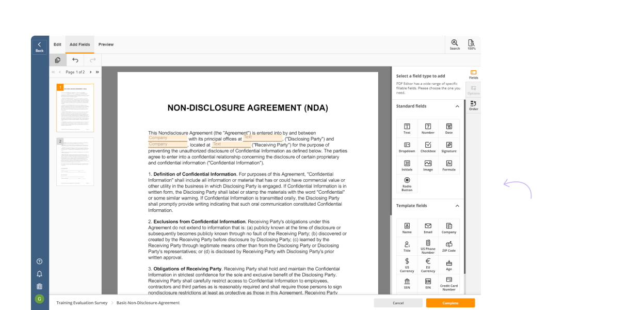Viewport: 644px width, 310px height.
Task: Jump to the last page with double-arrow
Action: pos(98,72)
